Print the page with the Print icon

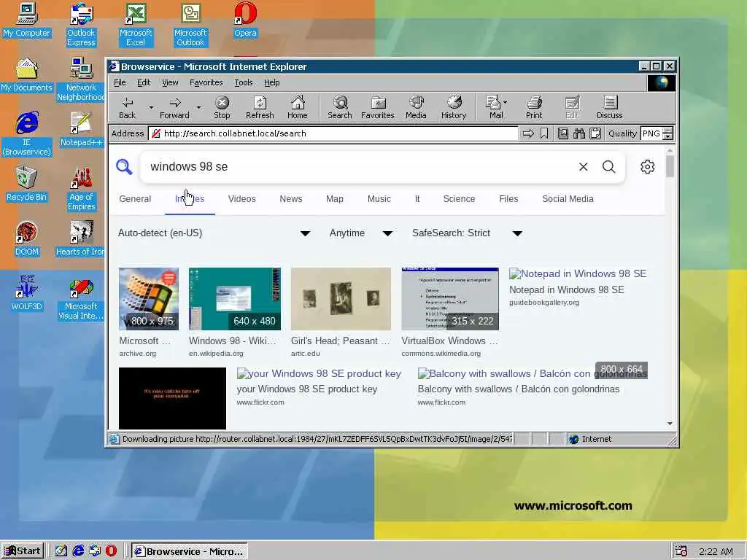click(x=534, y=108)
